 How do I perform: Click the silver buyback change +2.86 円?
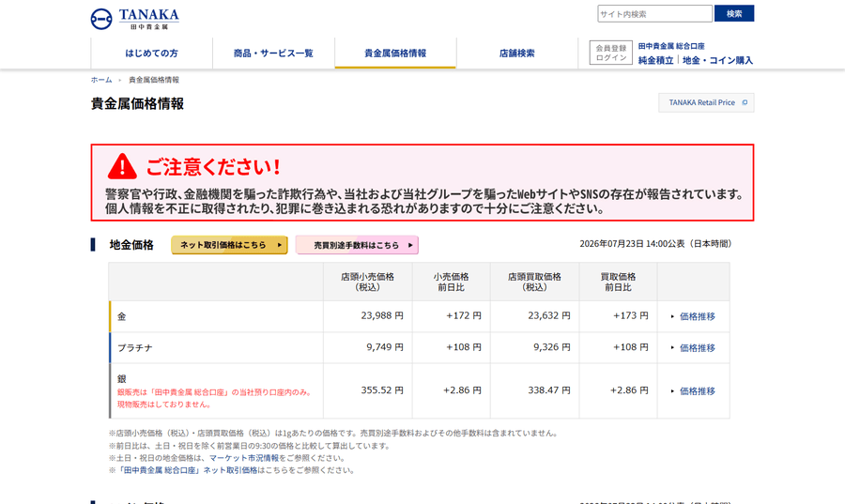629,389
